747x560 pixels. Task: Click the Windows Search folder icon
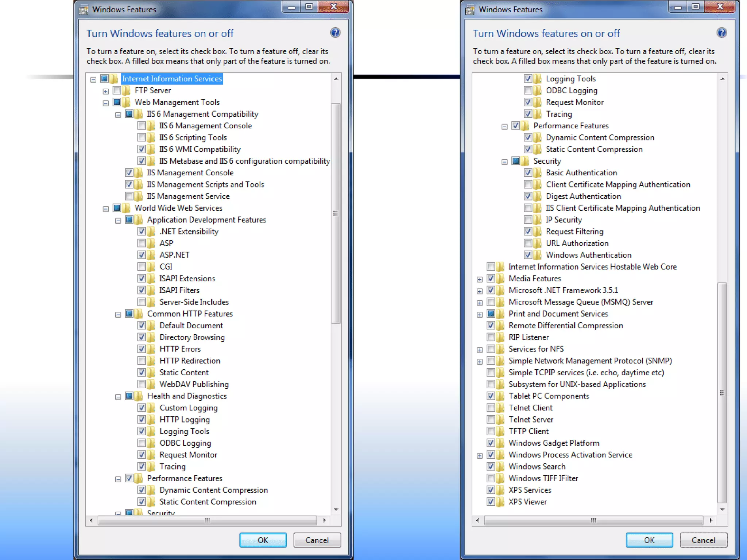pos(500,467)
